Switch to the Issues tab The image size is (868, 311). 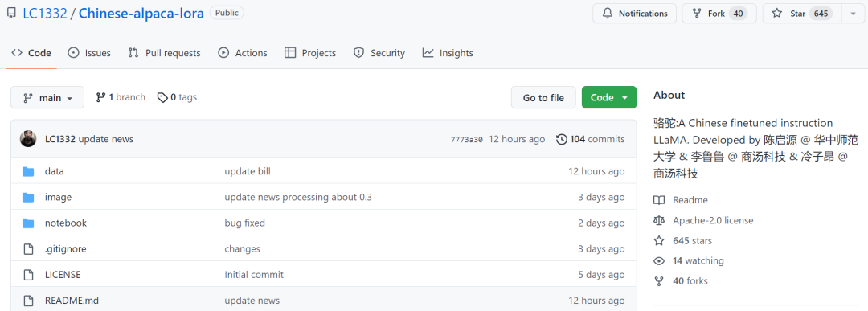coord(89,53)
